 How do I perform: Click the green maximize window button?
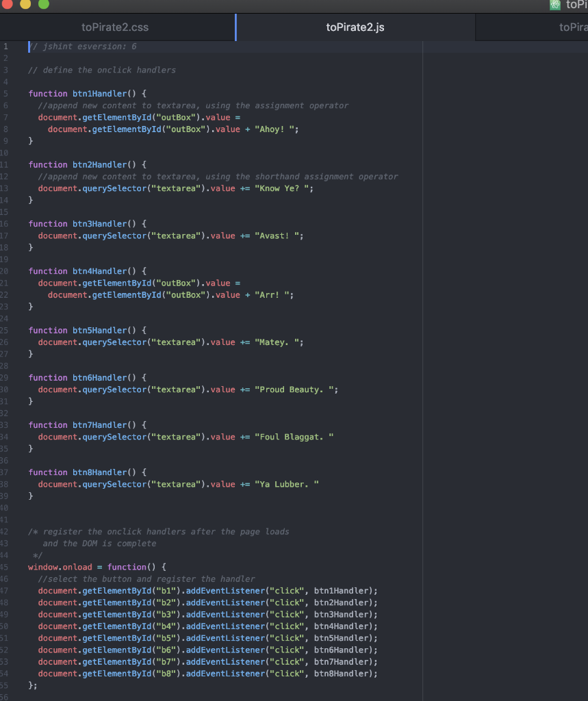coord(44,3)
